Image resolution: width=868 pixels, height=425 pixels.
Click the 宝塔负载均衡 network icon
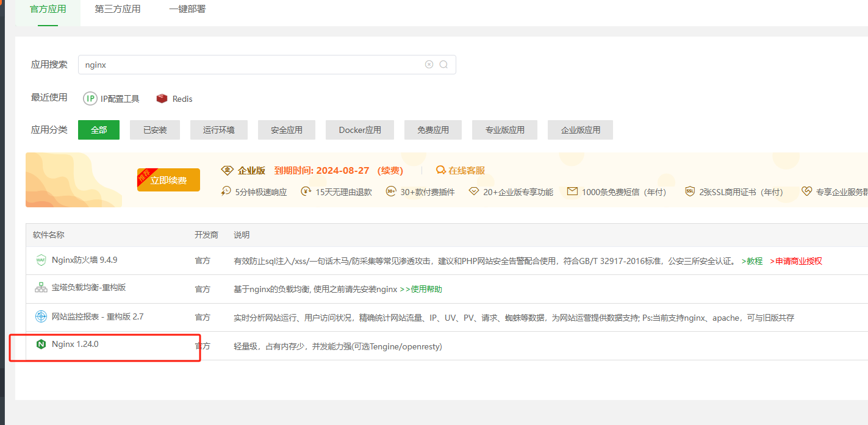tap(41, 288)
